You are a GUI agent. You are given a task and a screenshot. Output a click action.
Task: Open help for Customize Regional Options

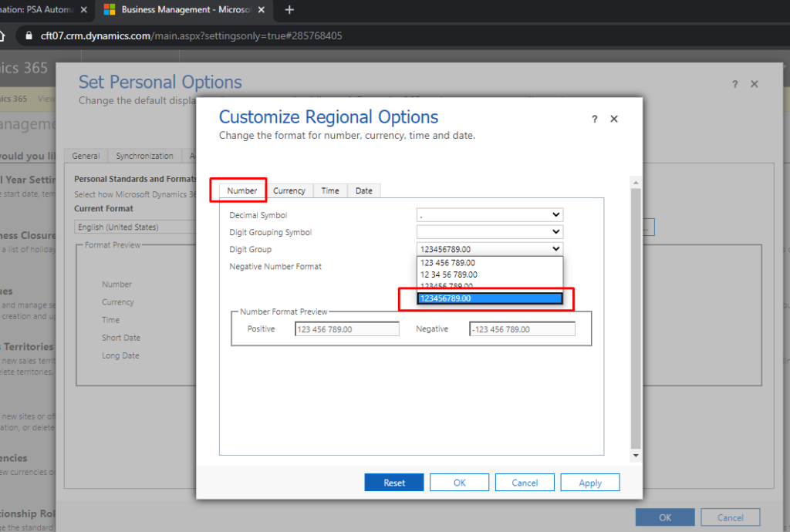pos(595,119)
